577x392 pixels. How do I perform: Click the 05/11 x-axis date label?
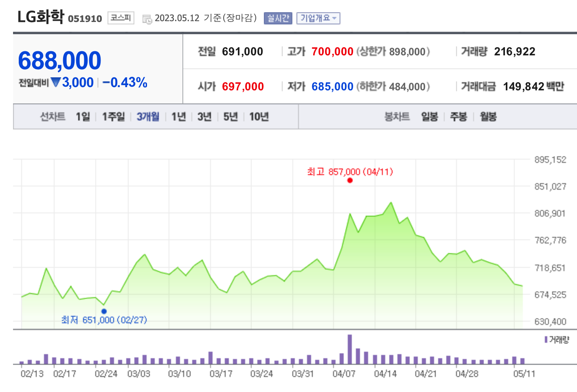tap(524, 374)
